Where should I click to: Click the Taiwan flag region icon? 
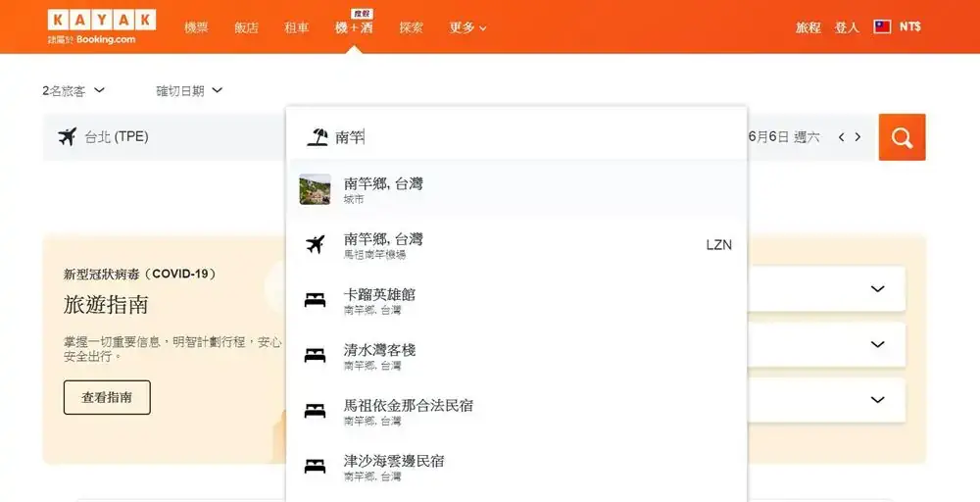(x=882, y=27)
